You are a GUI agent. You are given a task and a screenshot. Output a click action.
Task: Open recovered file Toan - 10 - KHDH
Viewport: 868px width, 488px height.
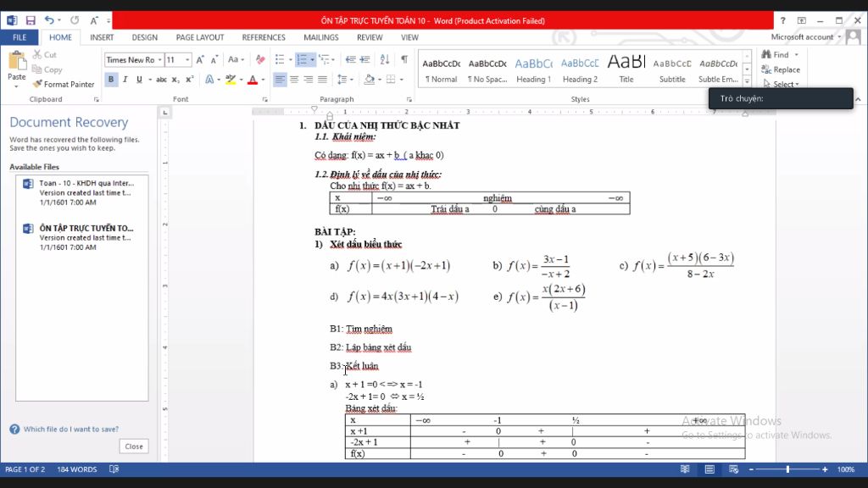click(x=82, y=192)
